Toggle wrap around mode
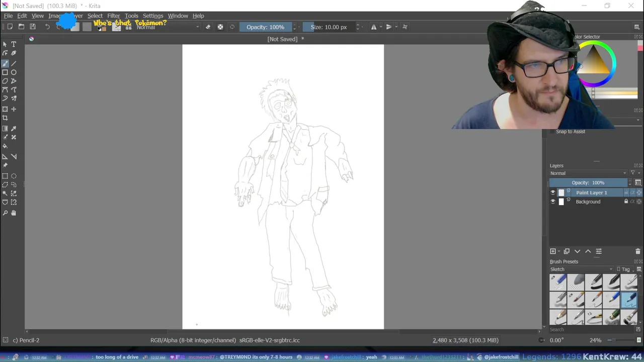 point(405,27)
